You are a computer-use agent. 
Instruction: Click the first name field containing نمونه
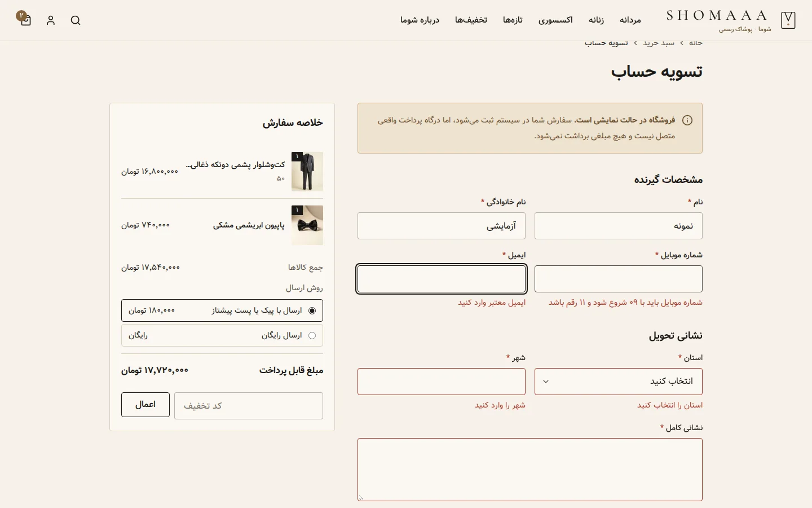619,226
